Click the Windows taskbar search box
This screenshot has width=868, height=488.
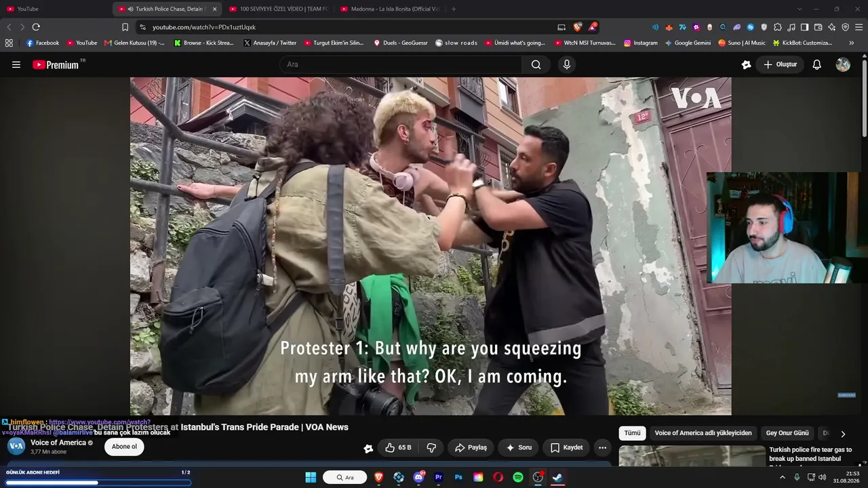[344, 477]
